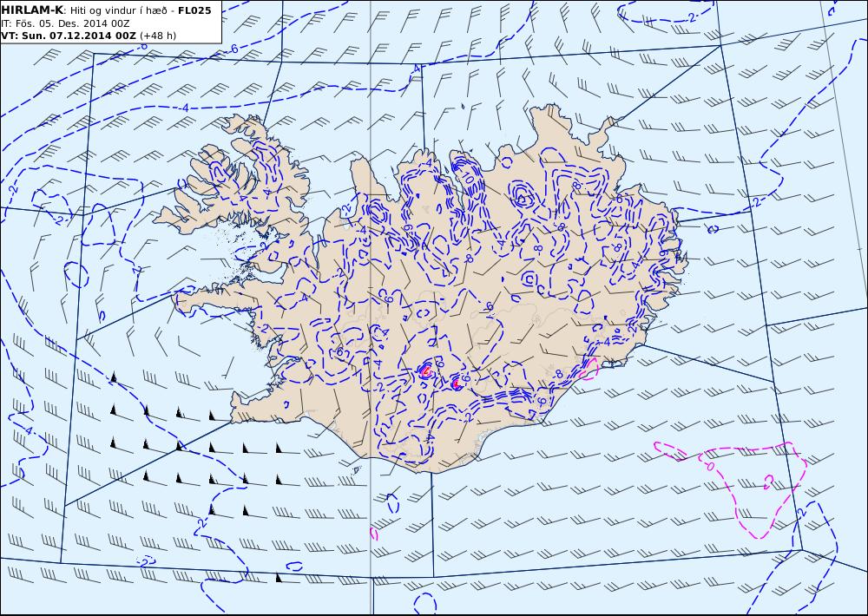Click the magenta 0 contour label in the southeast

(710, 466)
